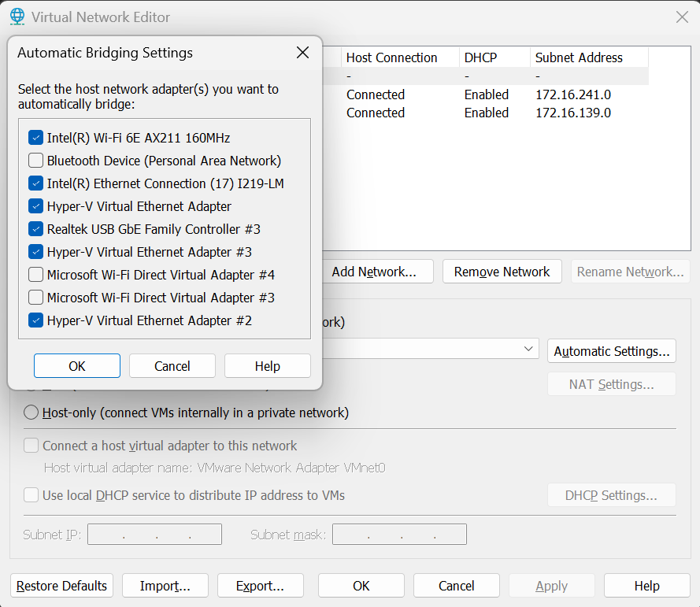Close the Virtual Network Editor window
This screenshot has width=700, height=607.
click(x=682, y=17)
